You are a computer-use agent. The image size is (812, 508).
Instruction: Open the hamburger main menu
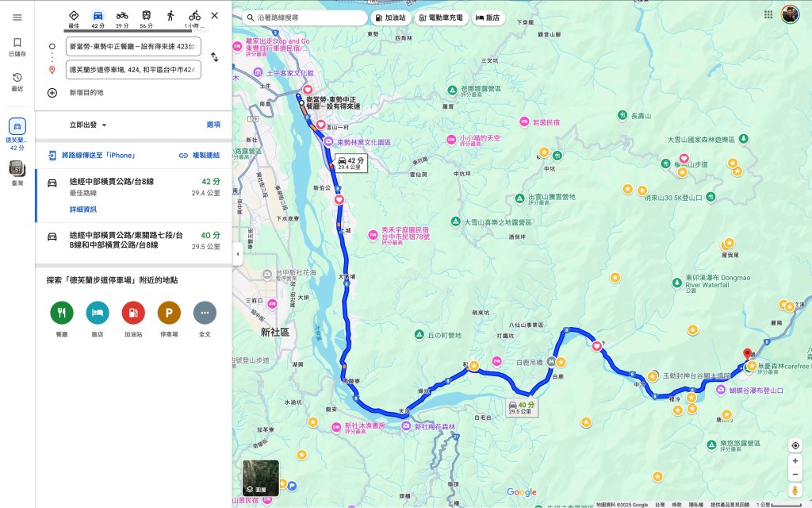tap(17, 17)
